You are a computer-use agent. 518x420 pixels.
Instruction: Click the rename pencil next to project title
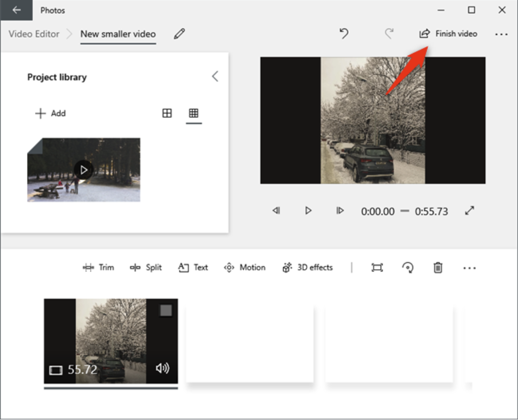tap(180, 34)
